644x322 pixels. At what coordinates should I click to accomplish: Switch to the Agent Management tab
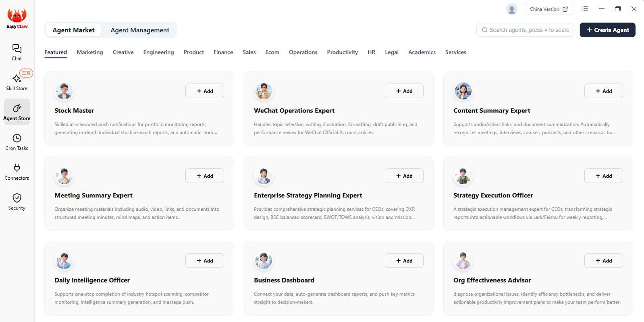coord(140,30)
